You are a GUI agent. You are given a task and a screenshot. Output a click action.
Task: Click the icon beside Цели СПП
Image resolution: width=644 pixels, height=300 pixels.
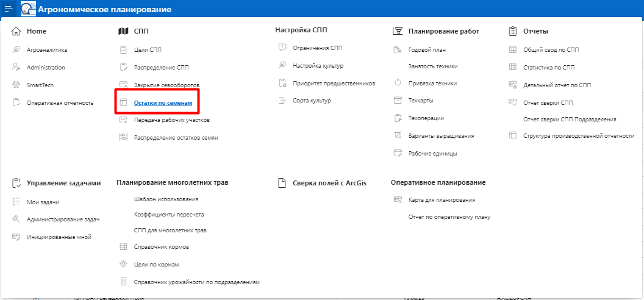(123, 49)
